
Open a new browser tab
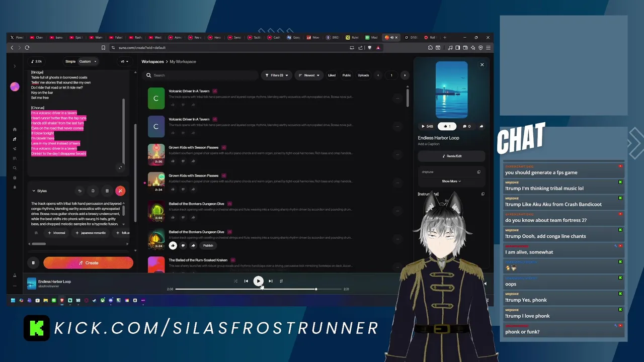click(x=444, y=37)
